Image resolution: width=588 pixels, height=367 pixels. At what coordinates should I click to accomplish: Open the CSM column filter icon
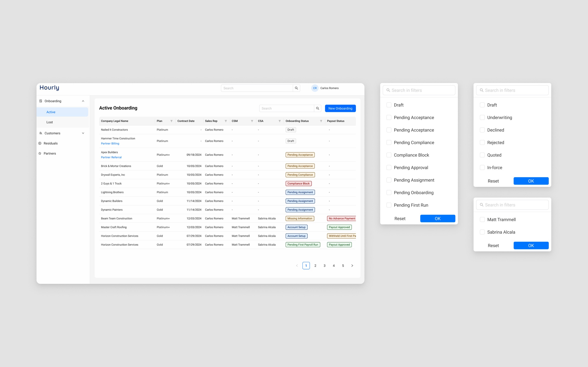point(252,121)
